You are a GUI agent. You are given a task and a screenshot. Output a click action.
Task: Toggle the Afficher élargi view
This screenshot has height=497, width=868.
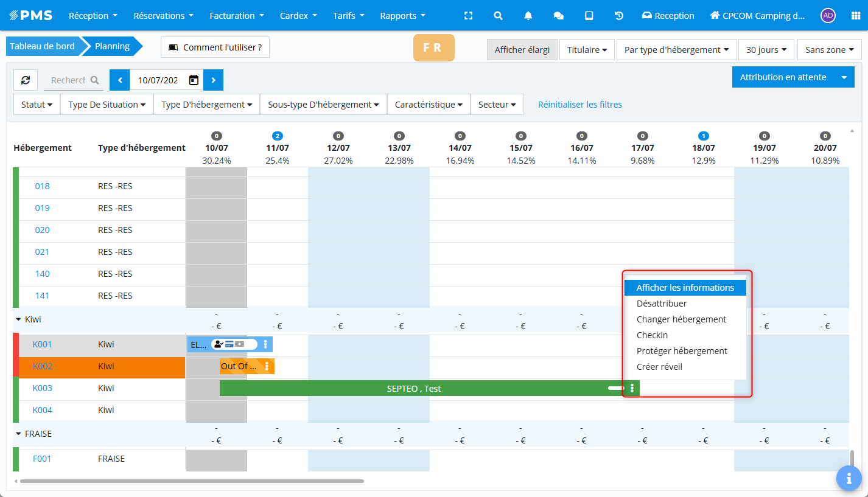pos(522,50)
